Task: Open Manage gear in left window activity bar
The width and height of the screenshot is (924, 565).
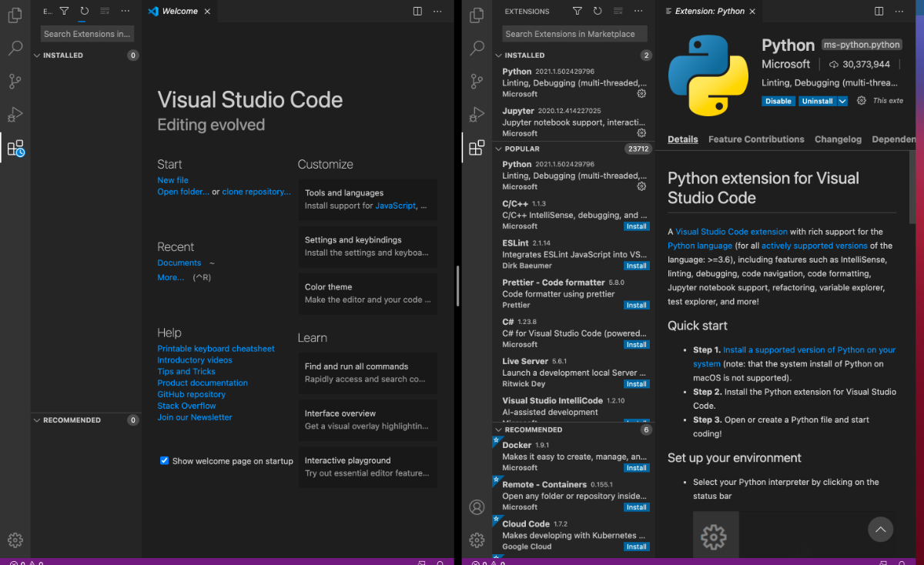Action: click(15, 540)
